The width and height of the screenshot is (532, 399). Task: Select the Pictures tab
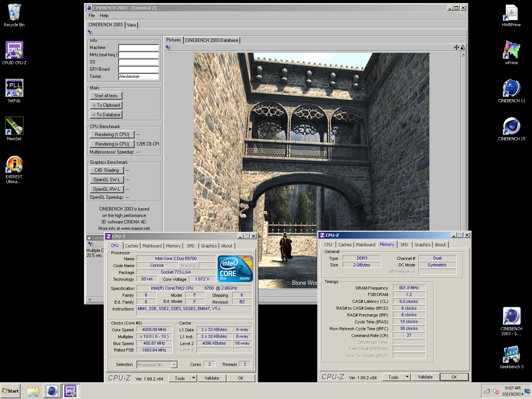tap(174, 40)
